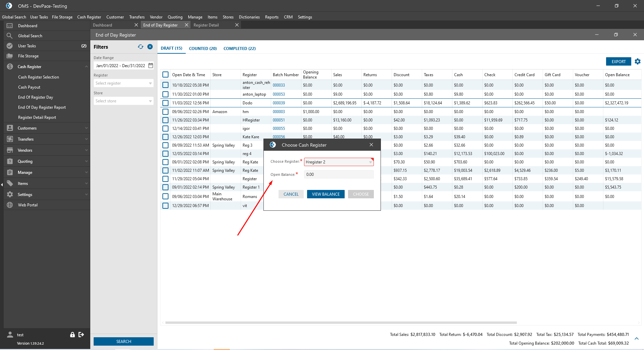Click the CANCEL button in the dialog
Viewport: 644px width, 350px height.
[291, 194]
